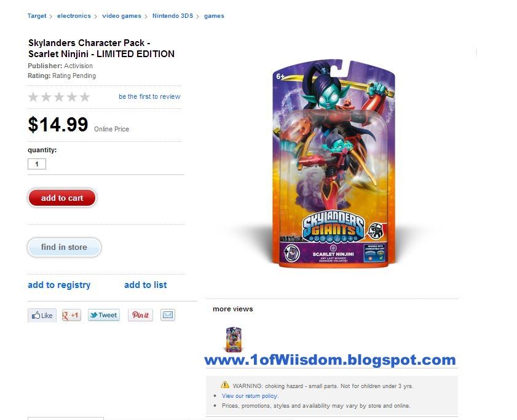Image resolution: width=517 pixels, height=420 pixels.
Task: Email this product using envelope icon
Action: point(167,315)
